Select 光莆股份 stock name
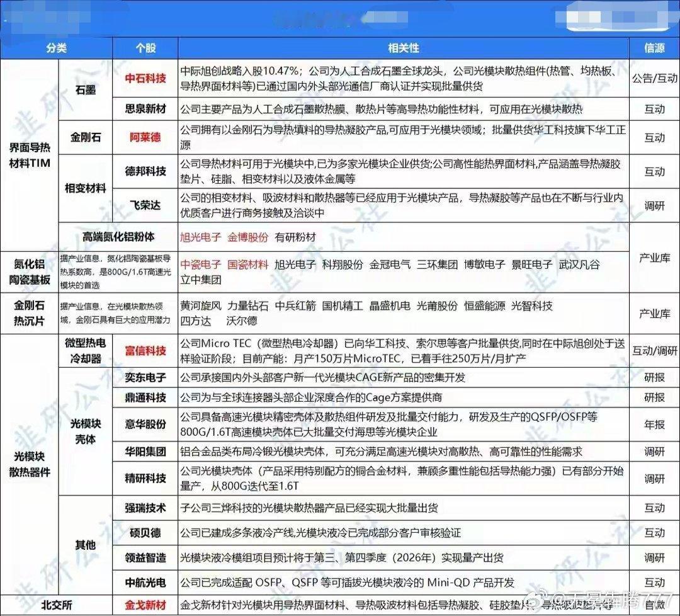The width and height of the screenshot is (680, 616). coord(437,306)
